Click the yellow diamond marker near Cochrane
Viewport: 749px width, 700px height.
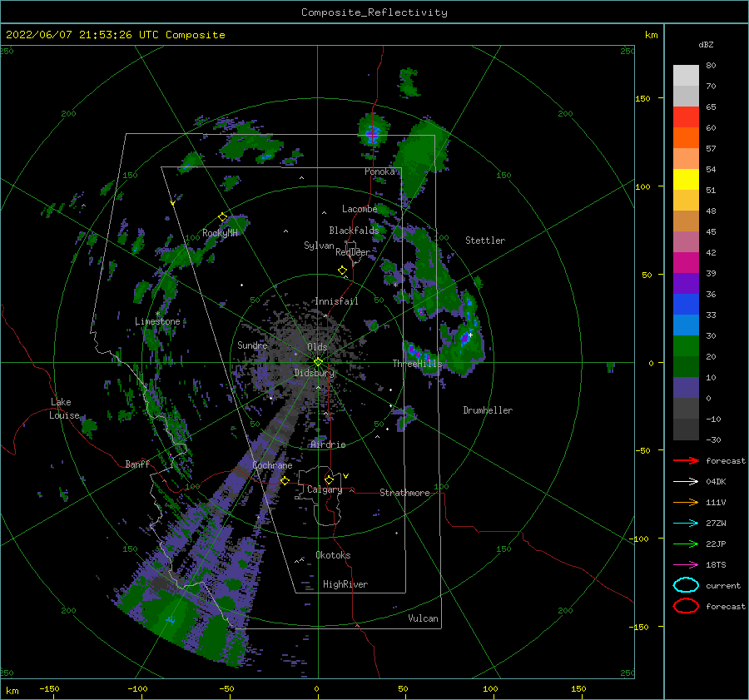point(285,481)
